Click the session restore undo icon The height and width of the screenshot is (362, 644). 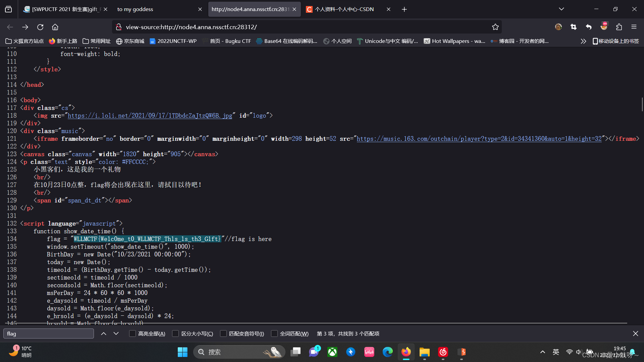(x=589, y=27)
